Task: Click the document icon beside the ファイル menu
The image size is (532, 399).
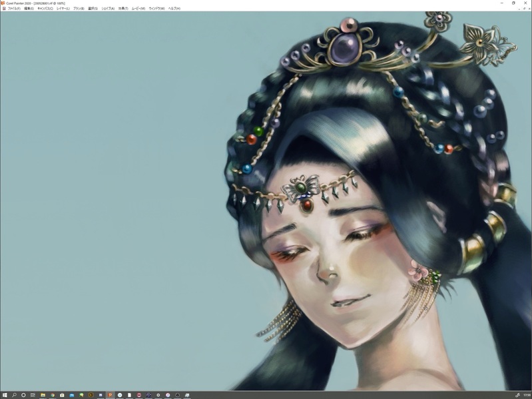Action: coord(4,9)
